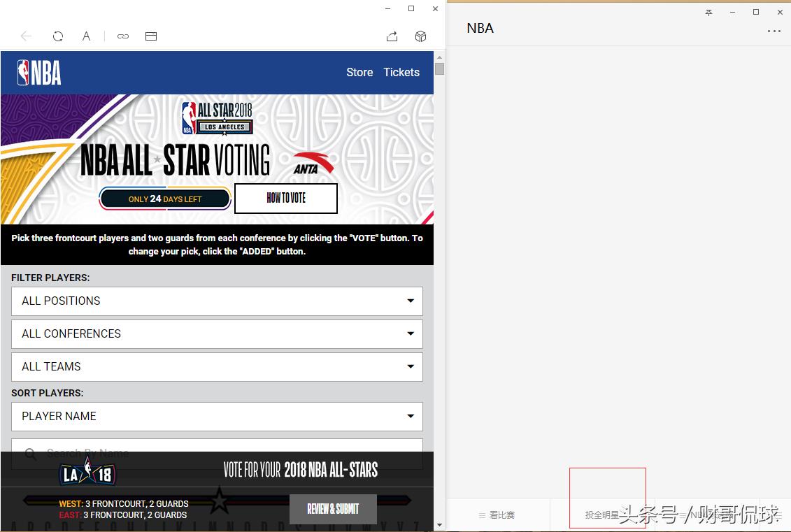Image resolution: width=791 pixels, height=532 pixels.
Task: Open the three-dot more menu in NBA window
Action: pyautogui.click(x=774, y=31)
